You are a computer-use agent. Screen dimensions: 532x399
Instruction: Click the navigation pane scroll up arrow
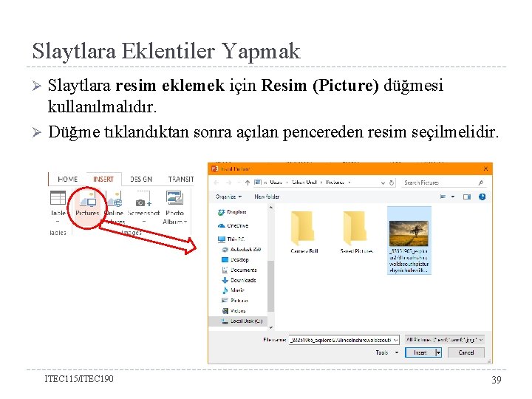click(x=270, y=208)
